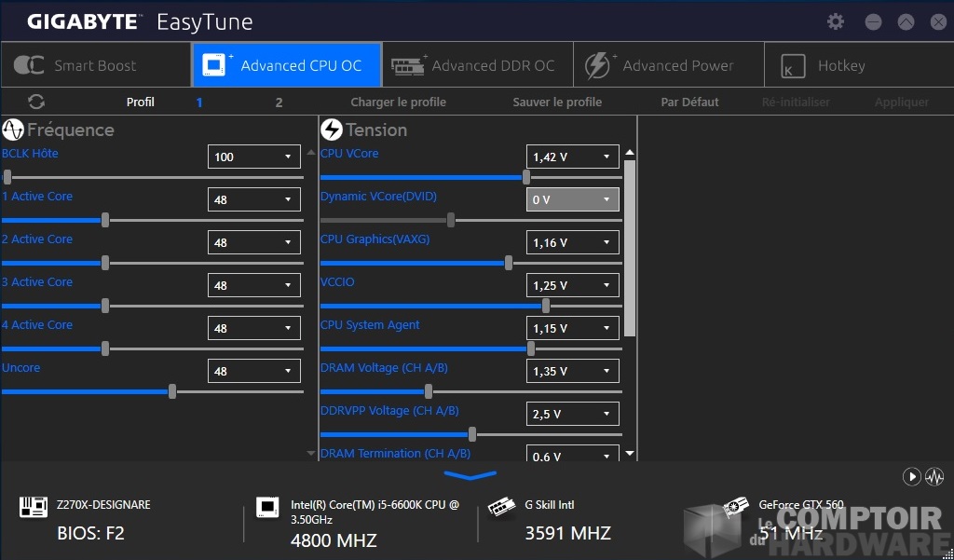Click Charger le profile
Viewport: 954px width, 560px height.
(398, 102)
